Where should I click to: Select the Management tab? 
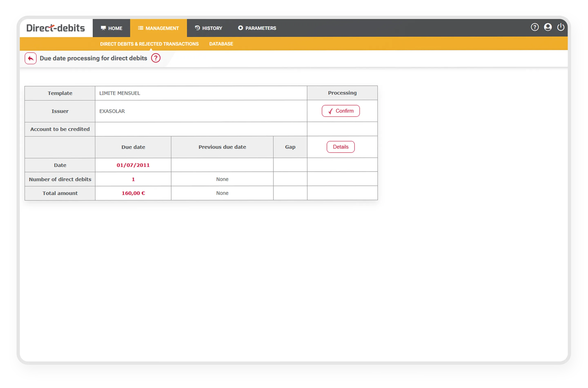tap(158, 28)
